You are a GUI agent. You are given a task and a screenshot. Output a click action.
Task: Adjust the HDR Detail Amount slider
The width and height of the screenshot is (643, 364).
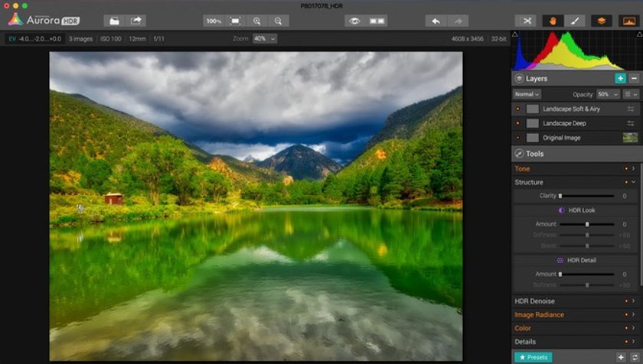(587, 275)
